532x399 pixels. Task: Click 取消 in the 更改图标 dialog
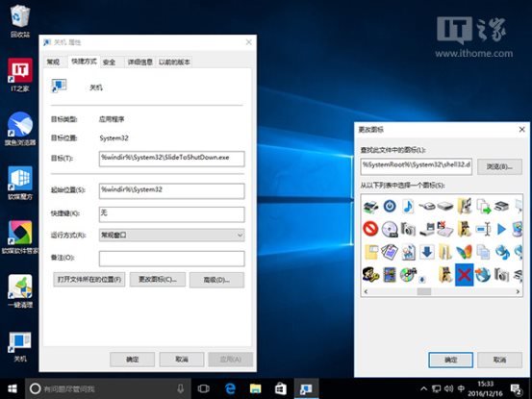[x=499, y=360]
